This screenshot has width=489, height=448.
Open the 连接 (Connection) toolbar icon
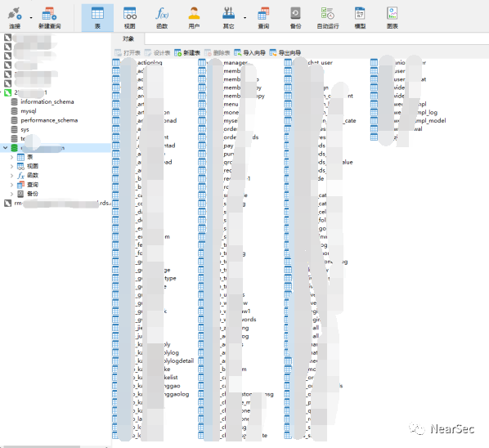(15, 17)
